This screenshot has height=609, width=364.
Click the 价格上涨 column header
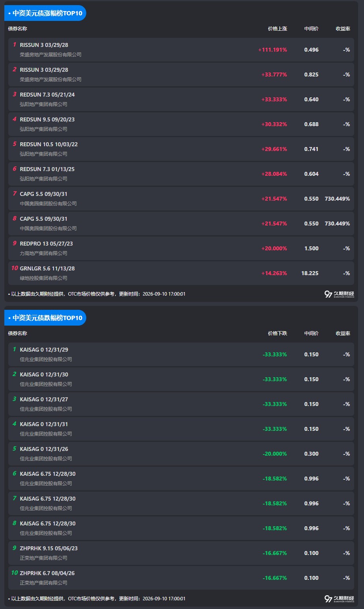pyautogui.click(x=278, y=29)
